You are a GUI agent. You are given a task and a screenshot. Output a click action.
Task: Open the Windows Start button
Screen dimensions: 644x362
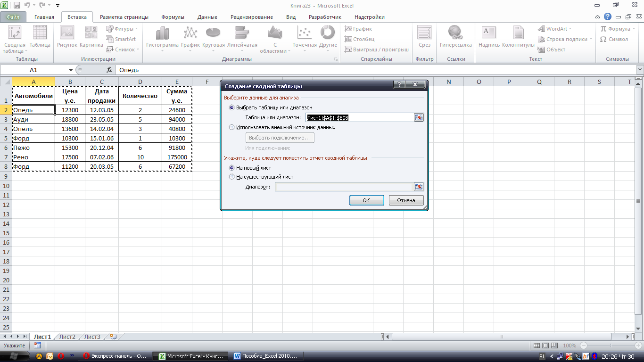14,356
